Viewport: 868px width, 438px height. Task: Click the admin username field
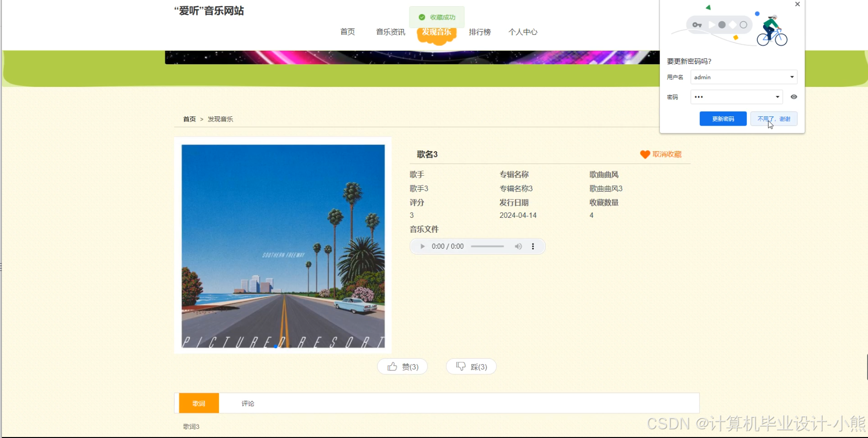743,77
